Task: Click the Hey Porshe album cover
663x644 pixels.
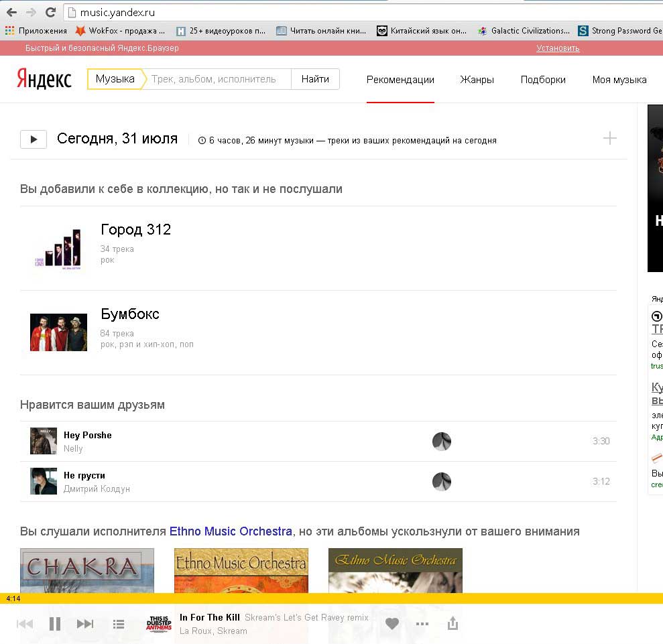Action: [x=43, y=441]
